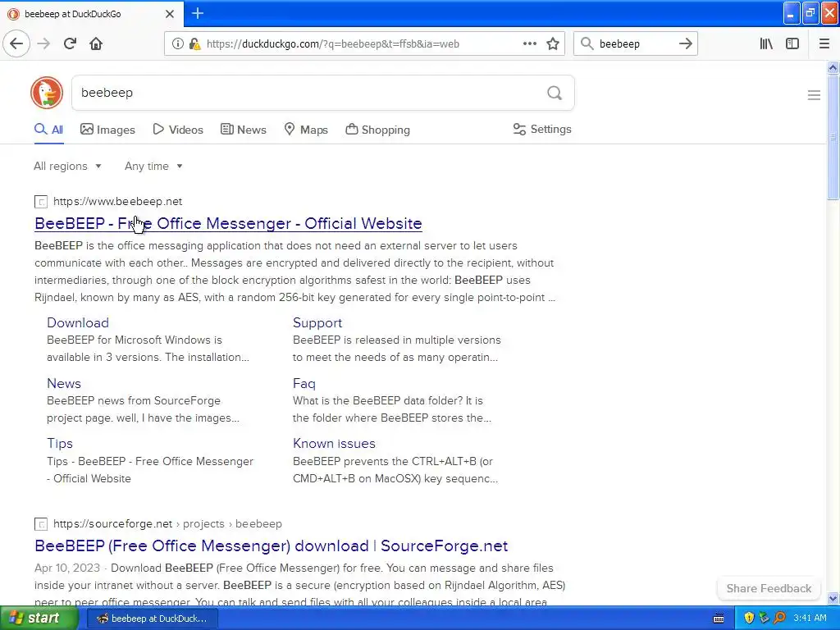
Task: Click the page scrollbar down arrow
Action: [833, 598]
